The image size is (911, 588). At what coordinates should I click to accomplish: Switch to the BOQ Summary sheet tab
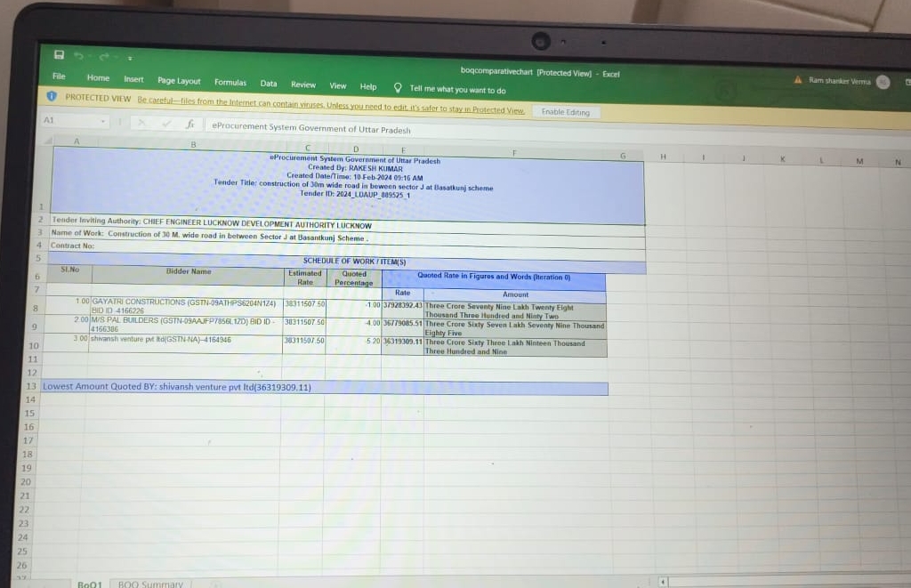(149, 584)
